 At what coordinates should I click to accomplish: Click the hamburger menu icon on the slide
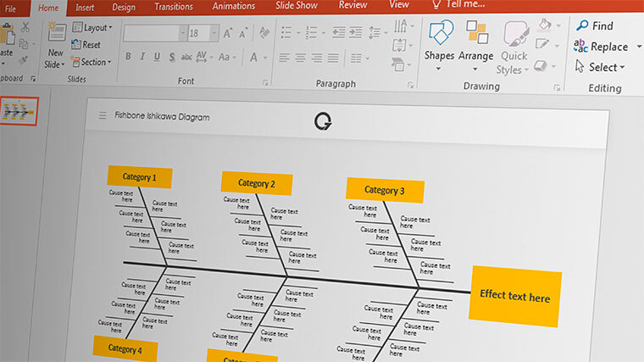pyautogui.click(x=103, y=115)
